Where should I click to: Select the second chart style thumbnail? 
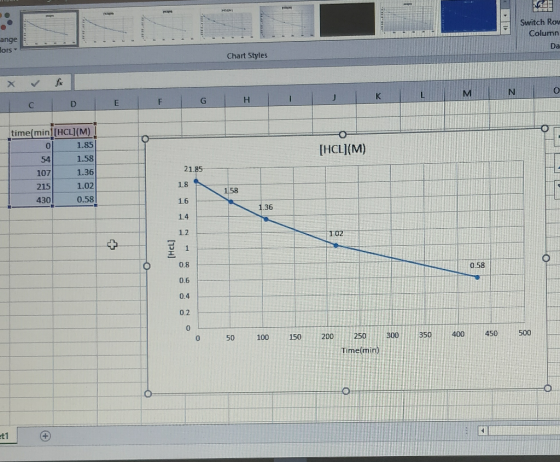click(x=108, y=27)
